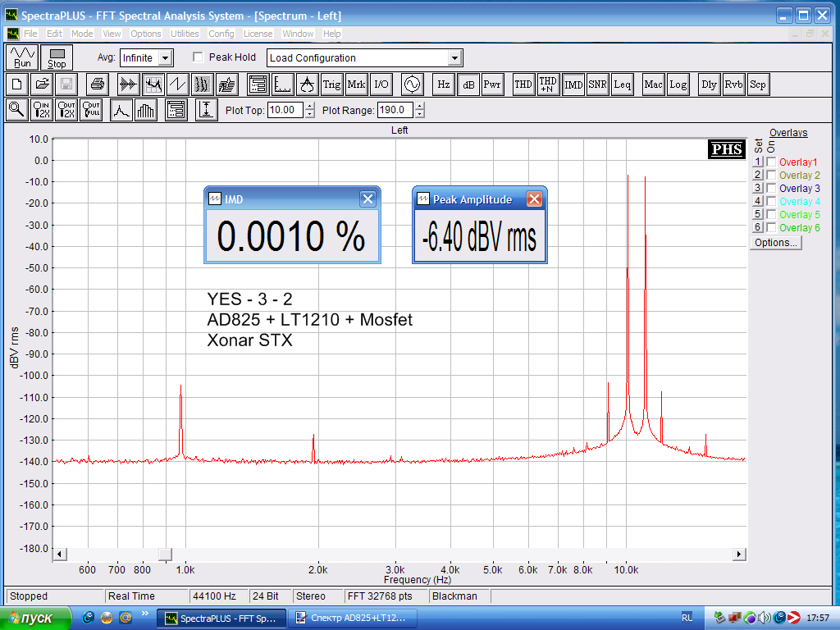Turn on the Overlay1 checkbox
840x630 pixels.
click(x=771, y=162)
